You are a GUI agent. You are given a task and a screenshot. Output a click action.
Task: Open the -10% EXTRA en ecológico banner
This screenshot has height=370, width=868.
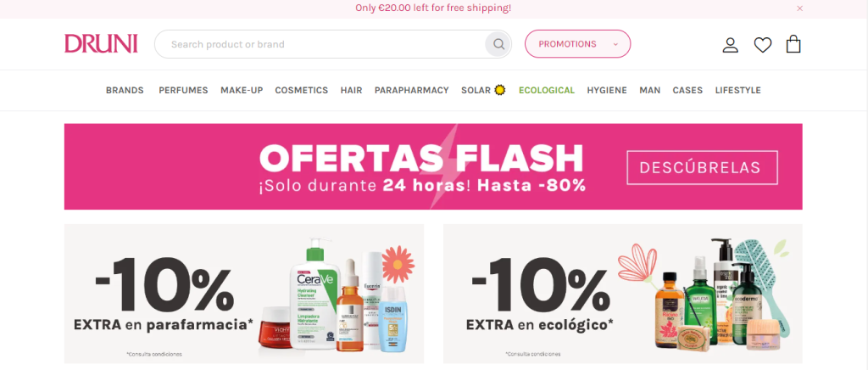point(623,294)
